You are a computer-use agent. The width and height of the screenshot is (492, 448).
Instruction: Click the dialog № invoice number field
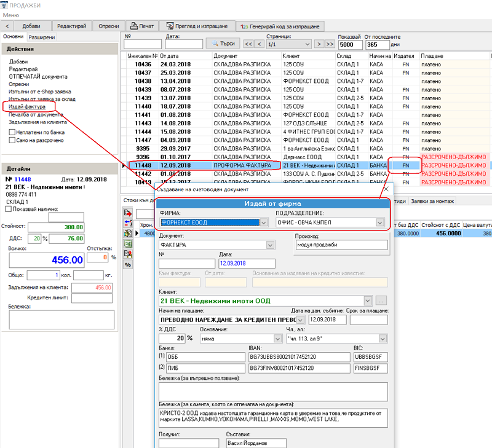[187, 264]
